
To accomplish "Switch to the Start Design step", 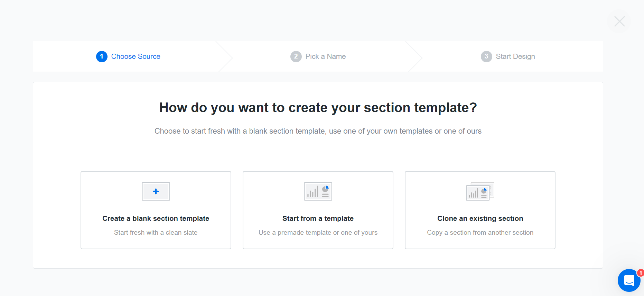I will (x=515, y=56).
